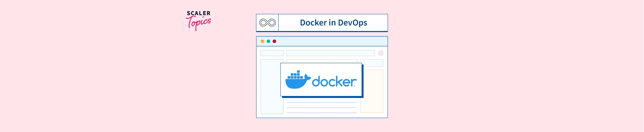644x132 pixels.
Task: Click the bottom text line below Docker card
Action: pos(322,113)
